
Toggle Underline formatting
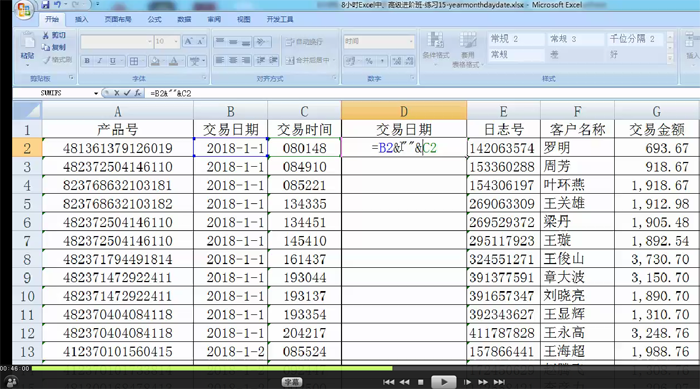(112, 61)
